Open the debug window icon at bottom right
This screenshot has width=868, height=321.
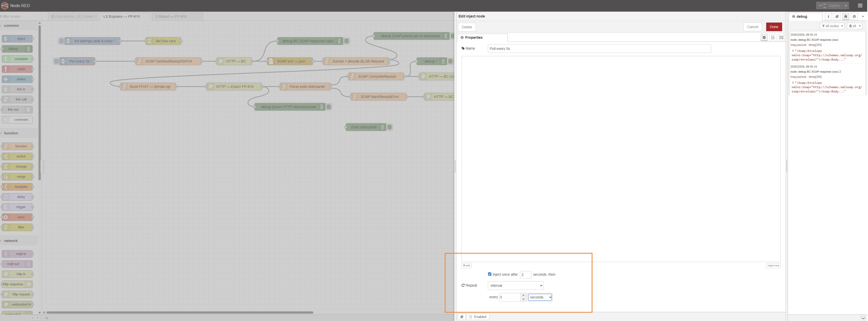point(863,318)
